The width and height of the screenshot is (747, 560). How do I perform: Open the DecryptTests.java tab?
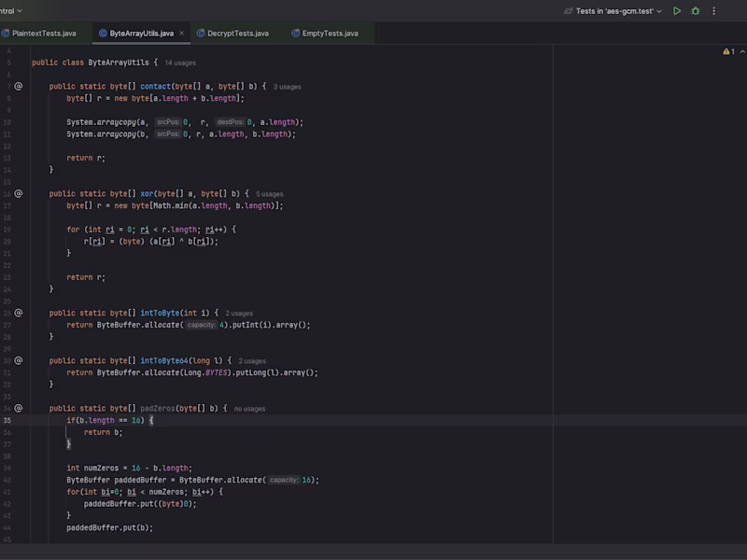click(237, 34)
